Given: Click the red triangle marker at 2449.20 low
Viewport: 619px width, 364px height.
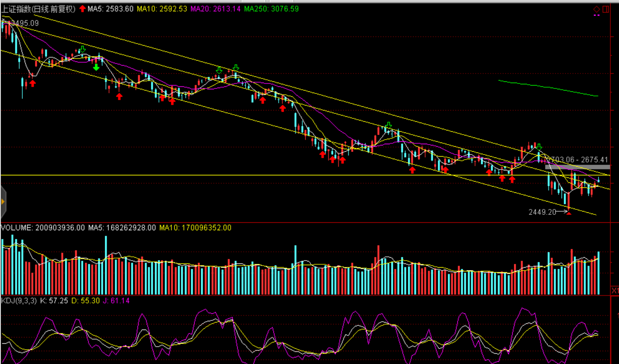Looking at the screenshot, I should pos(569,213).
